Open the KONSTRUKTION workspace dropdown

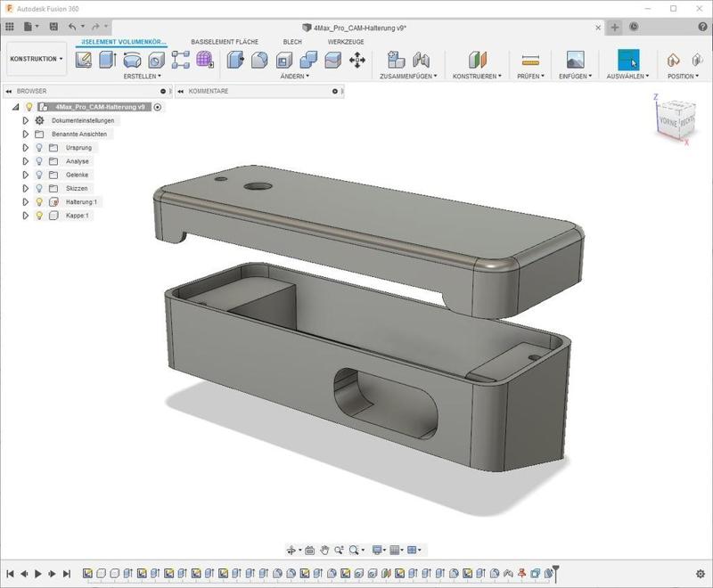37,59
